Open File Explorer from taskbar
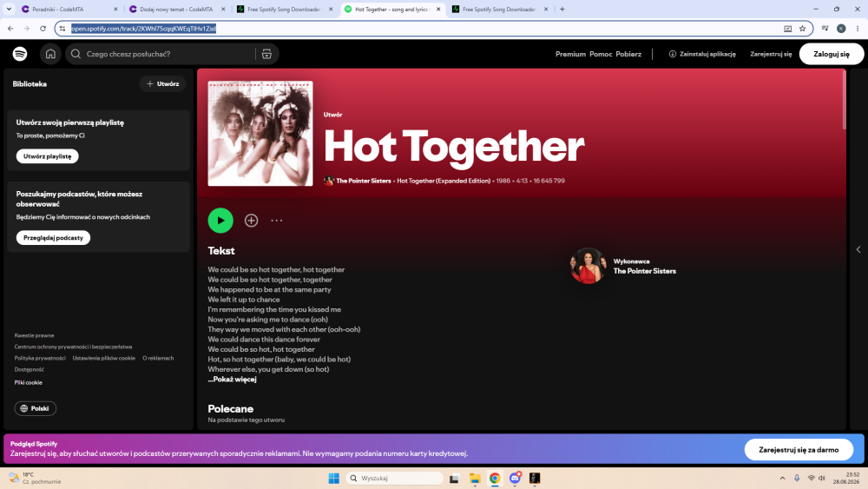Image resolution: width=868 pixels, height=489 pixels. click(475, 478)
